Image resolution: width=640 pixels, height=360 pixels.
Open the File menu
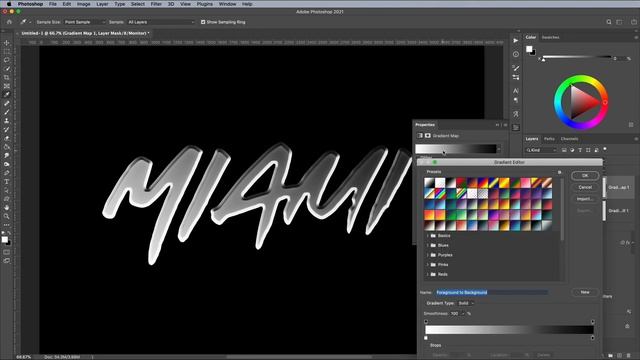coord(53,4)
